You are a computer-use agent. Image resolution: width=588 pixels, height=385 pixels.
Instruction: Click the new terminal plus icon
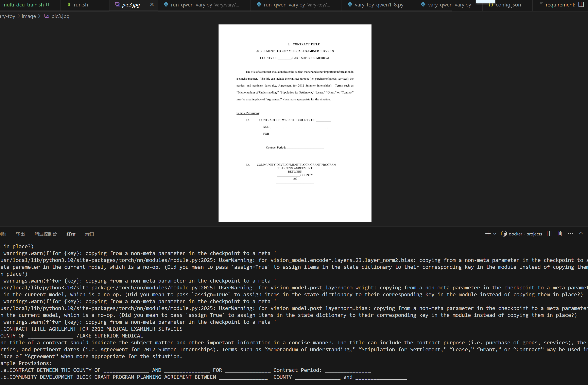[x=488, y=234]
